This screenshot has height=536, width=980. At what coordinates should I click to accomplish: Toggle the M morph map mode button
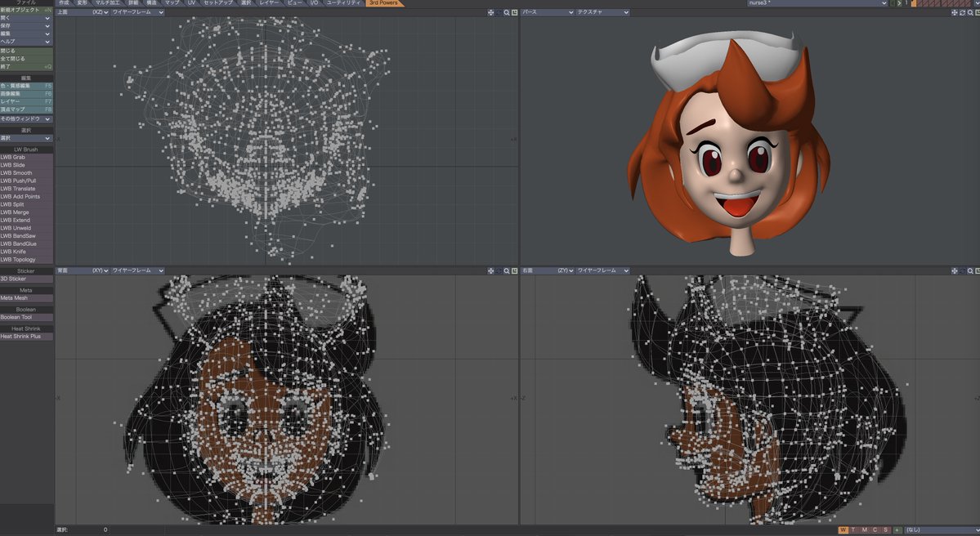coord(865,529)
